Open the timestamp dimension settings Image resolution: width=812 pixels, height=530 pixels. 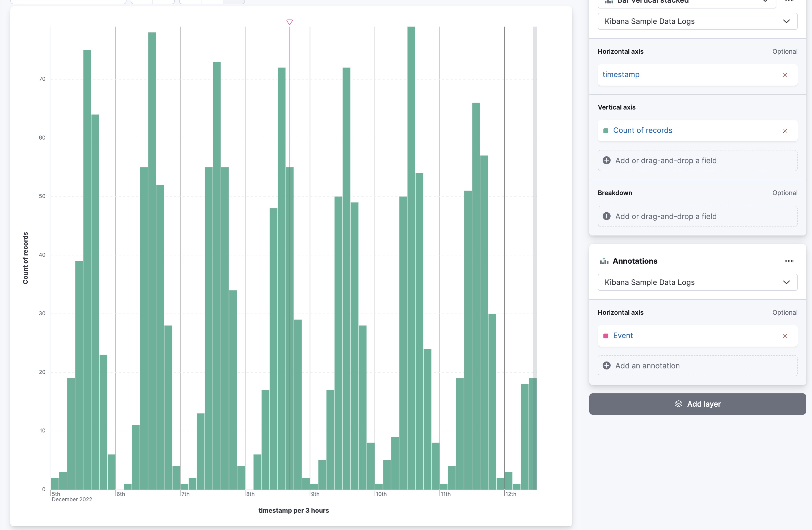click(621, 75)
